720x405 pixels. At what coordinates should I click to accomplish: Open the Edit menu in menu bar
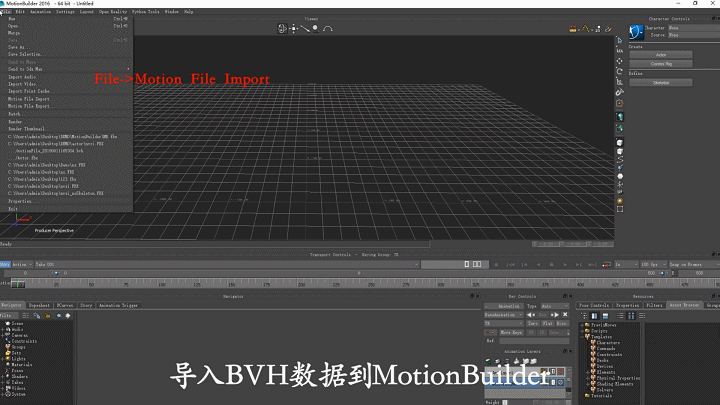click(20, 11)
